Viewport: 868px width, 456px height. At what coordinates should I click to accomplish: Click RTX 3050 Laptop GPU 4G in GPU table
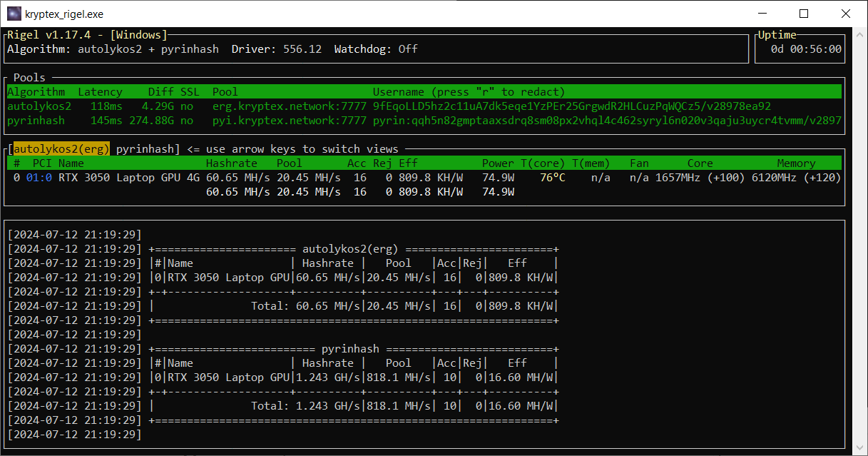coord(129,178)
